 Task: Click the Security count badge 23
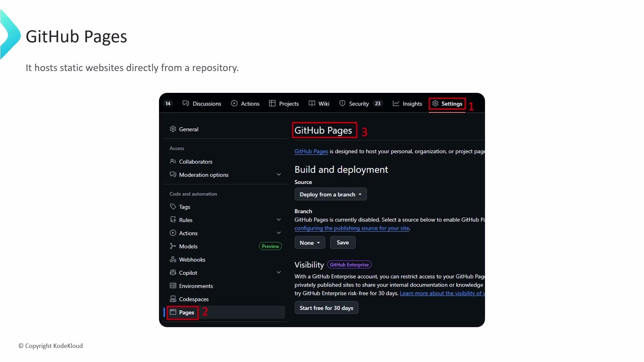378,103
